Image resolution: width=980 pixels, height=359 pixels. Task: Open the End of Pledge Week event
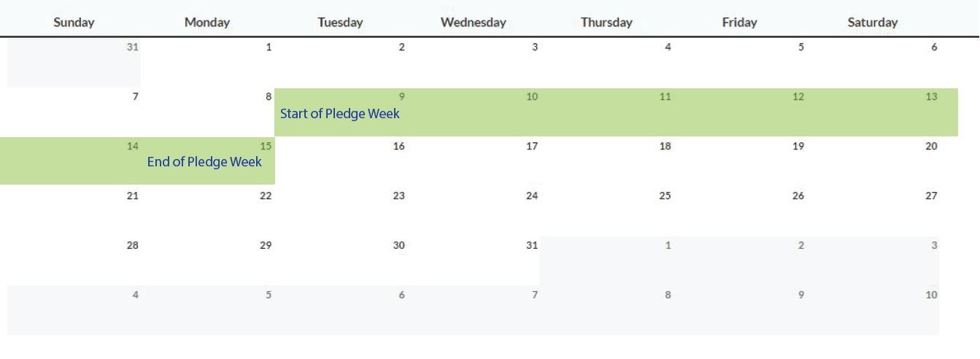[204, 161]
